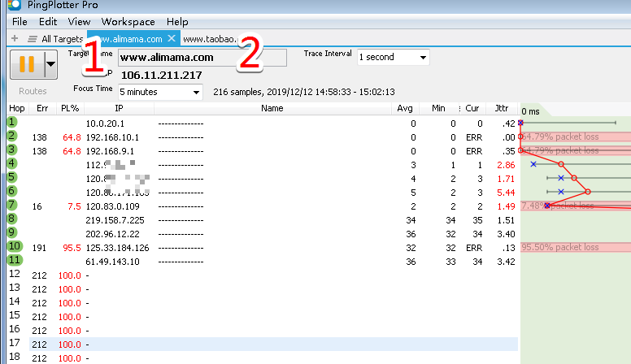Click the 5.44 jitter value
The height and width of the screenshot is (364, 631).
[506, 193]
